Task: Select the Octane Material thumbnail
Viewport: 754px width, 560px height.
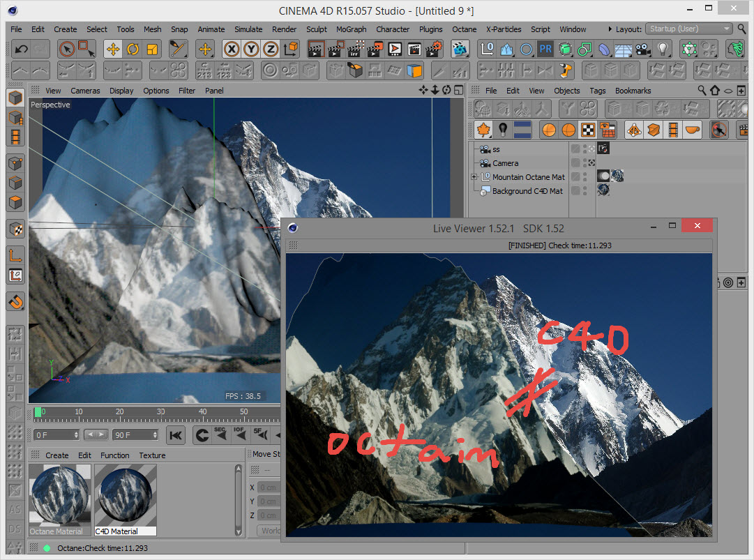Action: click(x=59, y=500)
